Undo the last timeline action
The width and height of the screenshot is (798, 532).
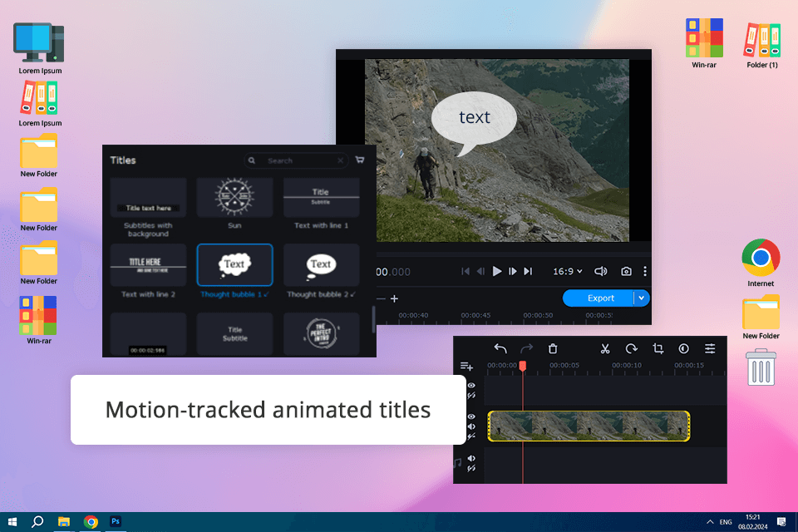pyautogui.click(x=500, y=349)
